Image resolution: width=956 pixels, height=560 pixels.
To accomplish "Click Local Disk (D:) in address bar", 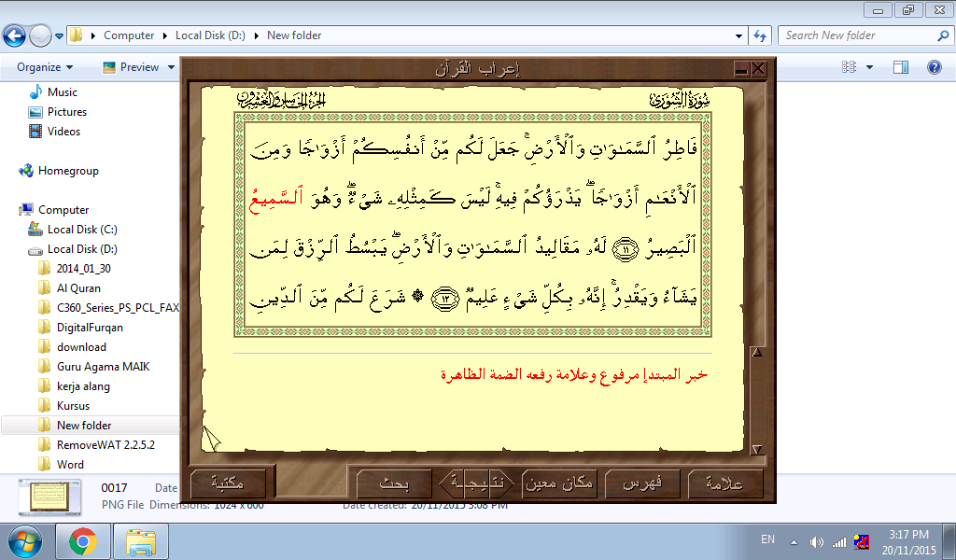I will 210,35.
